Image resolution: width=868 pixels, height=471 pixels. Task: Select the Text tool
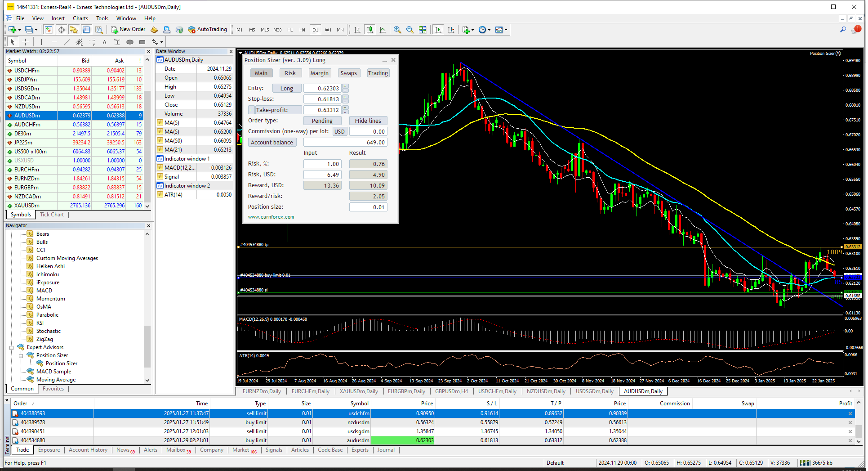click(x=104, y=42)
